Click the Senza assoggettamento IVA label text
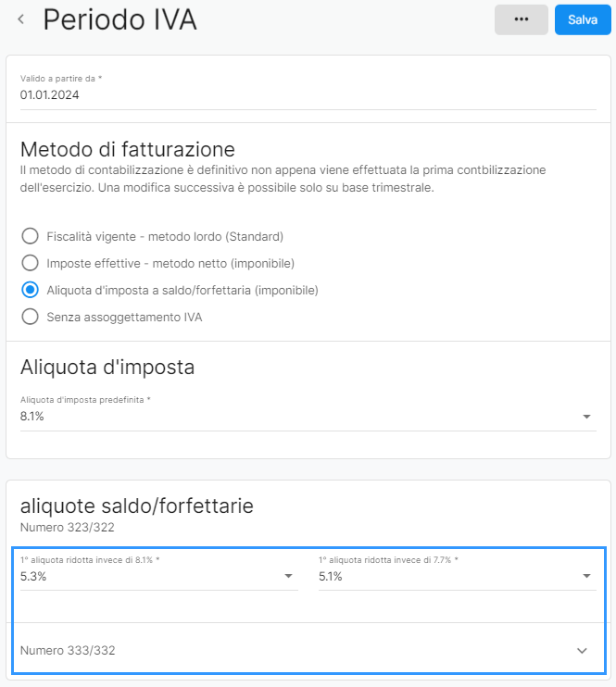616x687 pixels. click(124, 317)
